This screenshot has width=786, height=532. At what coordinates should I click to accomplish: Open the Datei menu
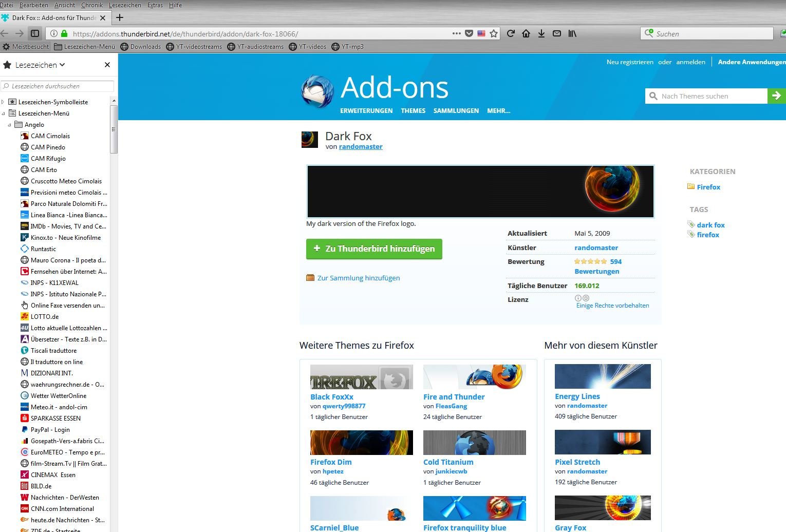(7, 5)
